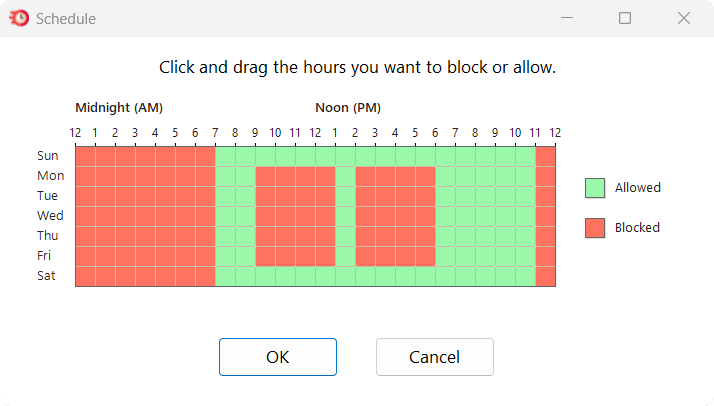Click the Friday 3 AM blocked cell
The height and width of the screenshot is (406, 714).
point(145,256)
